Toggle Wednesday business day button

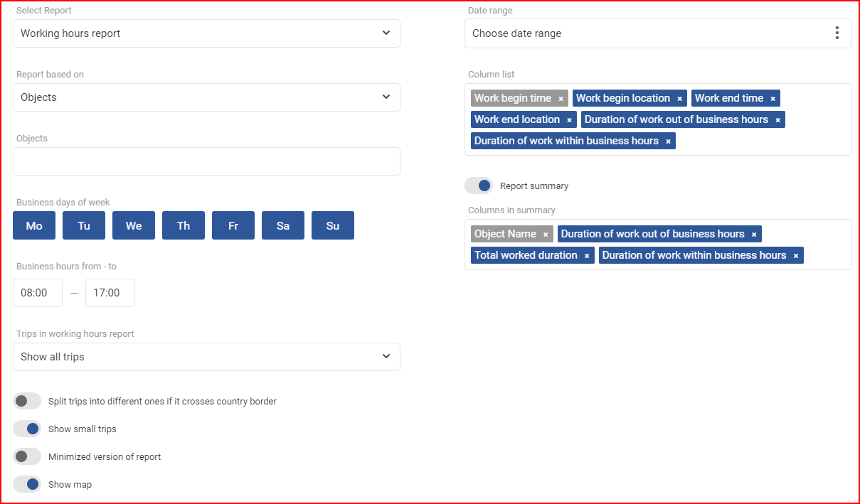click(134, 225)
